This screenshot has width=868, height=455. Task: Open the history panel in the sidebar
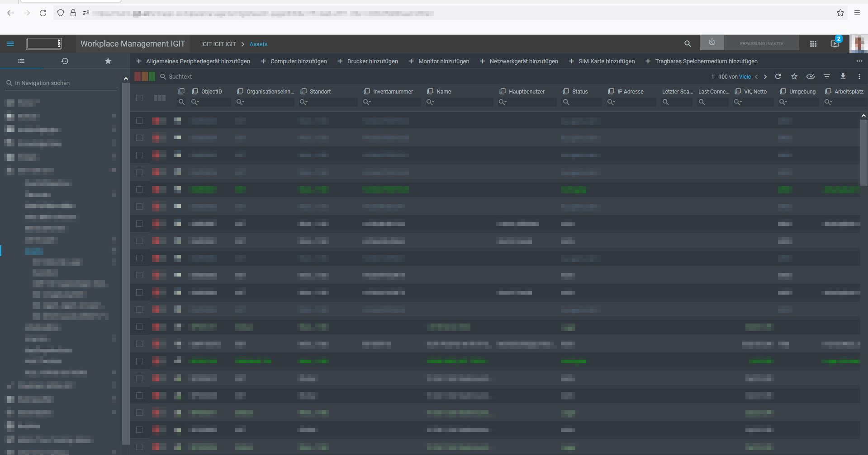tap(64, 61)
